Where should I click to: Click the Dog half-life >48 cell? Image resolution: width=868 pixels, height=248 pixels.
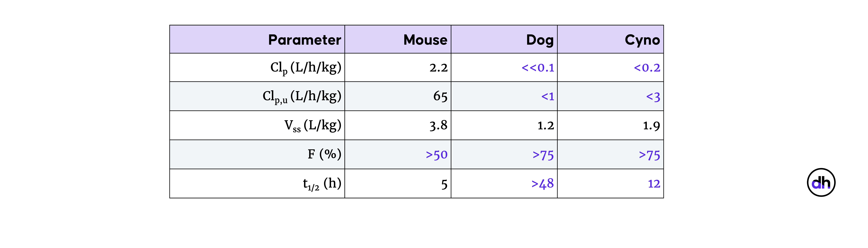[x=542, y=184]
